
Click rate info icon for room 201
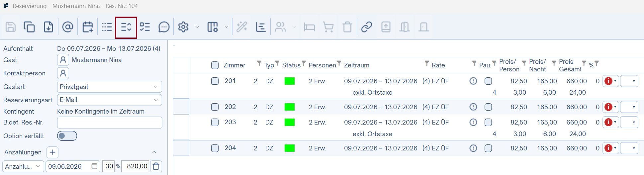pyautogui.click(x=473, y=81)
